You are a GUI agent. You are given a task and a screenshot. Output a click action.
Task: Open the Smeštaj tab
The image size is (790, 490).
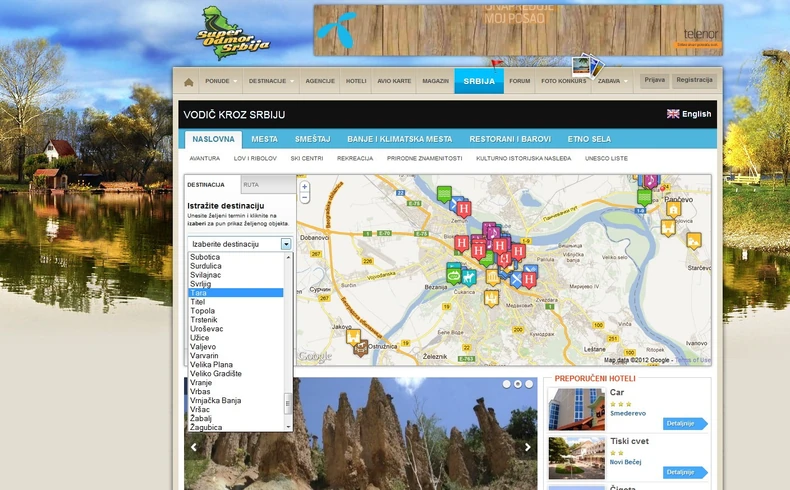click(x=312, y=139)
